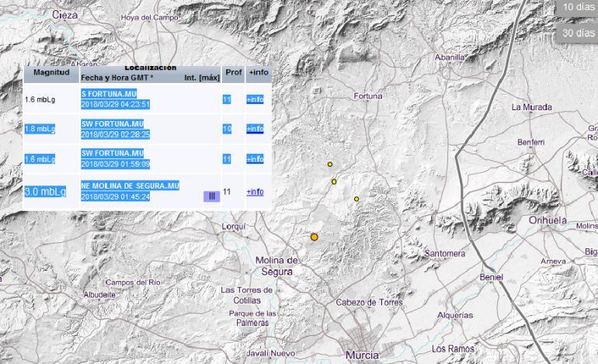Click the second yellow marker below Fortuna
Viewport: 598px width, 364px height.
click(x=334, y=182)
